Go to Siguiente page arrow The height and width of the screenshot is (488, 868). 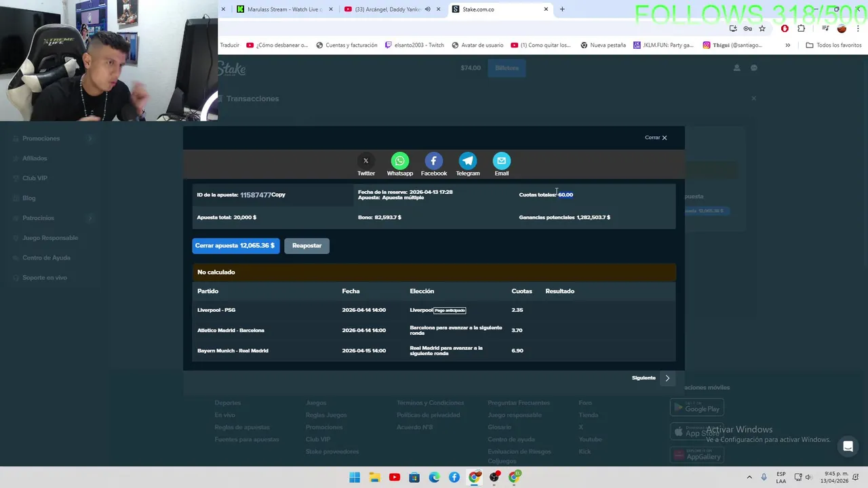(x=667, y=378)
